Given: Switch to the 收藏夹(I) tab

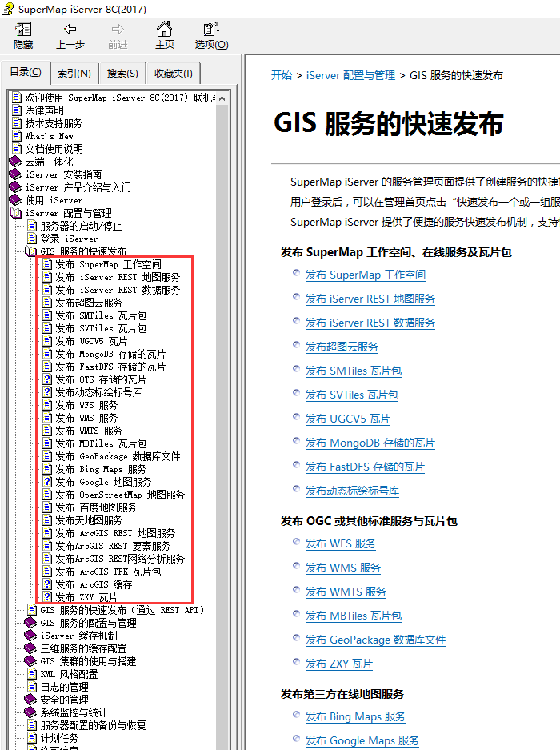Looking at the screenshot, I should pyautogui.click(x=174, y=73).
